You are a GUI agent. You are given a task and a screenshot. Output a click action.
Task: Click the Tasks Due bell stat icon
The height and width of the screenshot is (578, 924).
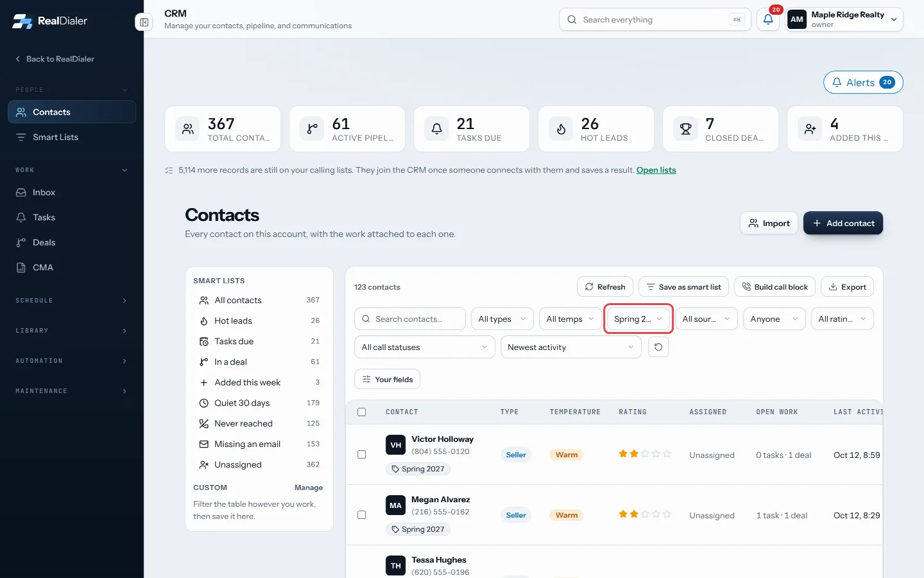436,129
